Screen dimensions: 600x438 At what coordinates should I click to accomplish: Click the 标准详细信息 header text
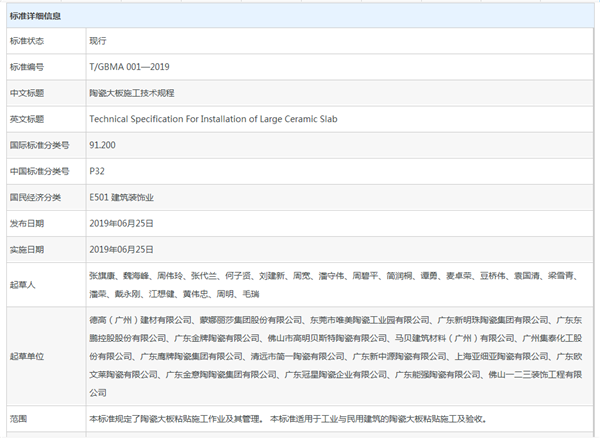35,16
